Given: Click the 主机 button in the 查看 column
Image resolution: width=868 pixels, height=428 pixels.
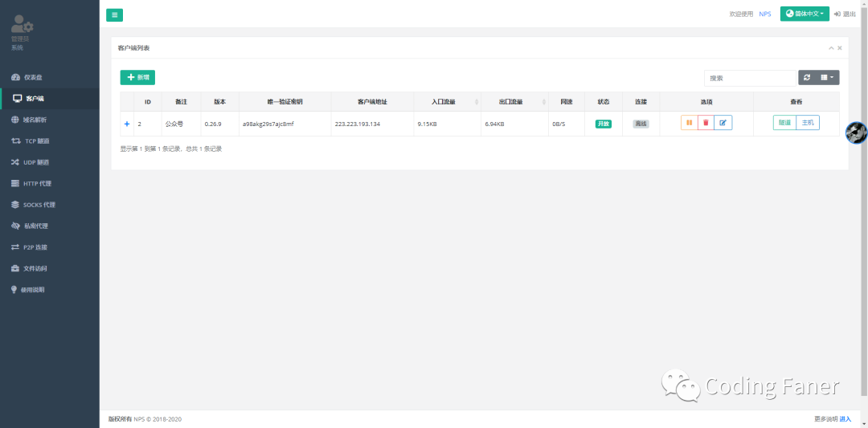Looking at the screenshot, I should (x=808, y=123).
